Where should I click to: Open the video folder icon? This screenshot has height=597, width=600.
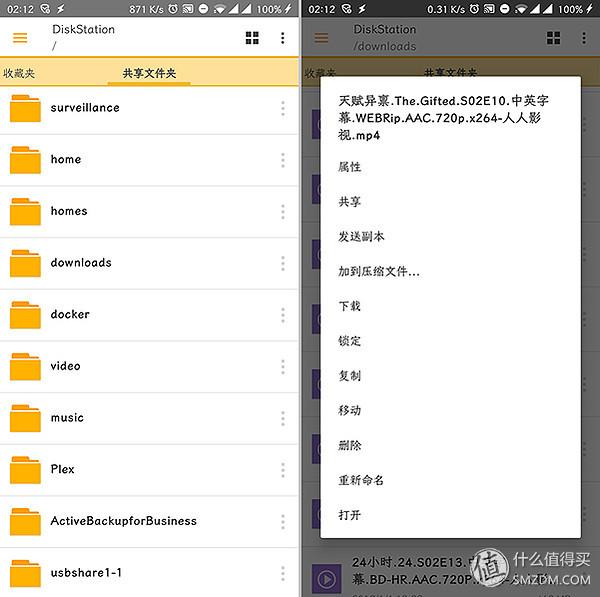click(25, 367)
